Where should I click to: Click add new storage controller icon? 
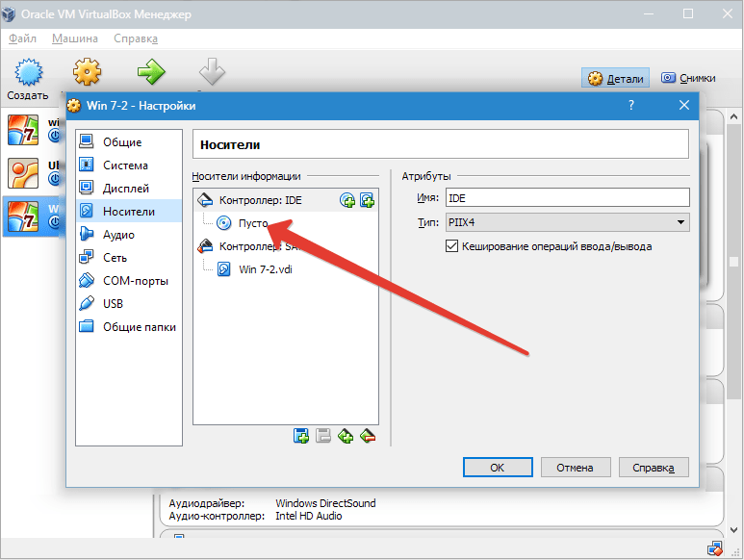[x=301, y=436]
